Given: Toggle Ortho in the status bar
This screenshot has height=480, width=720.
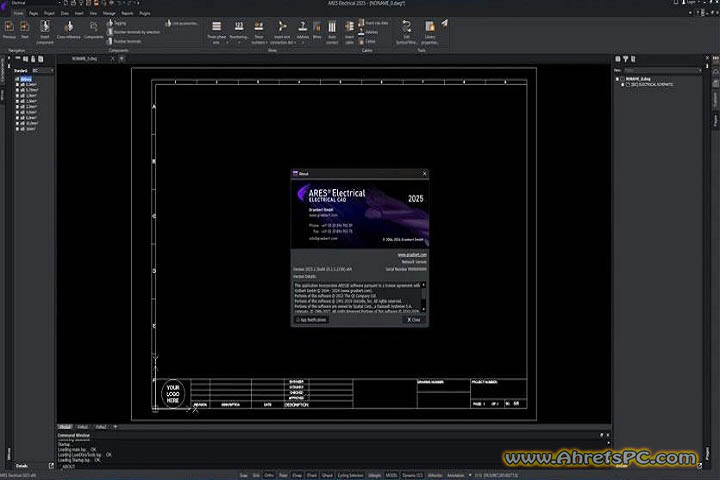Looking at the screenshot, I should [x=269, y=475].
